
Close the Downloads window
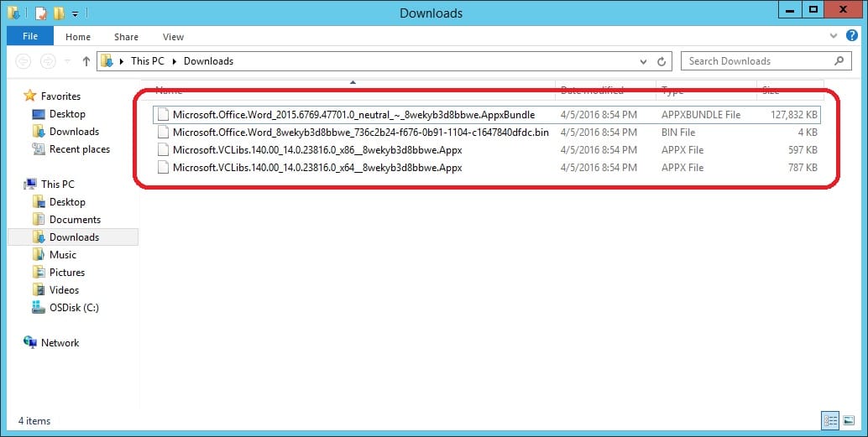coord(843,10)
